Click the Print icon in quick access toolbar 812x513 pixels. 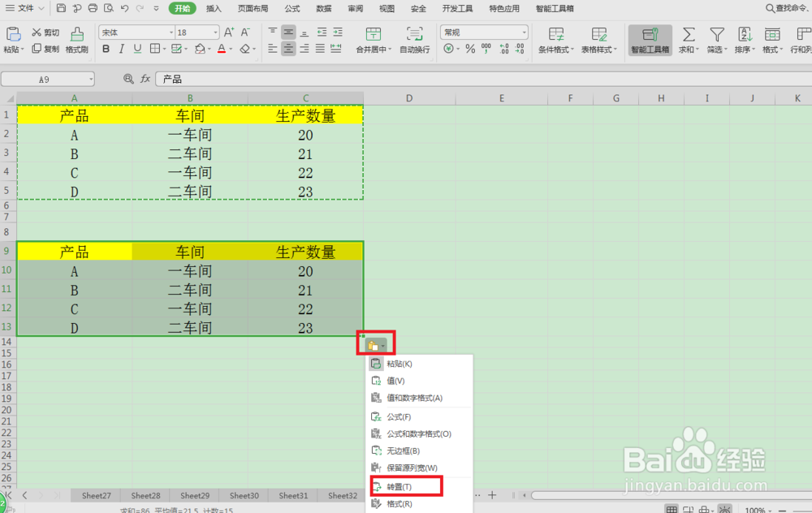pos(93,8)
